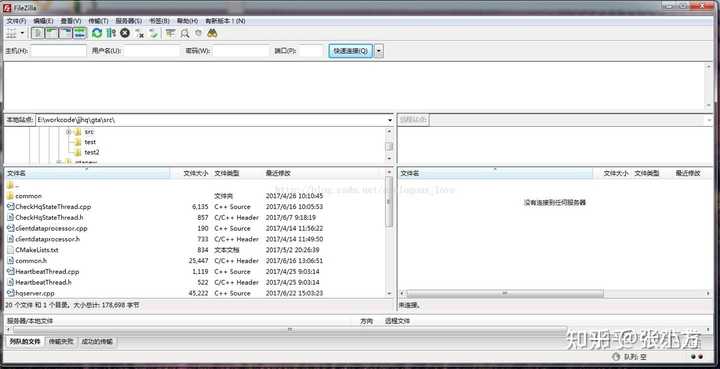
Task: Switch to the 成功的传输 tab
Action: click(97, 341)
